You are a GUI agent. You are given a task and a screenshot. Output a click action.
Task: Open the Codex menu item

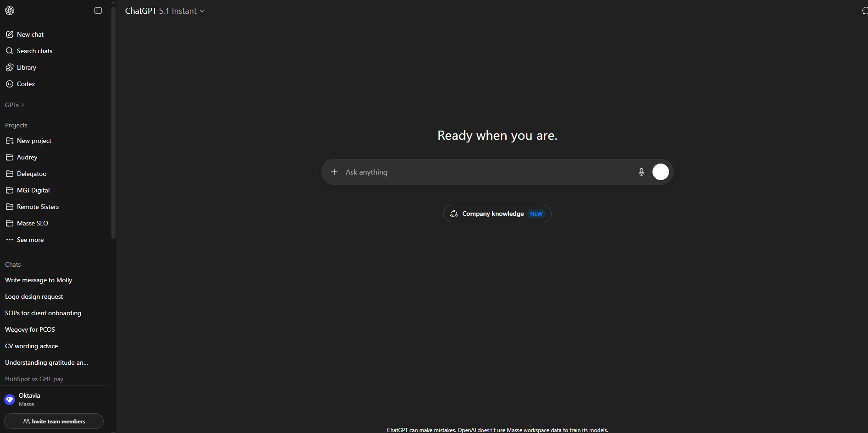55,84
